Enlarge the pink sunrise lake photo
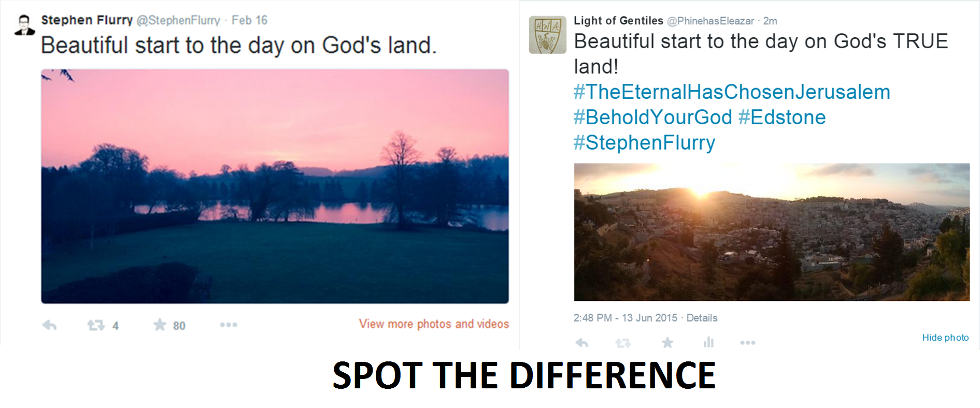 click(275, 186)
